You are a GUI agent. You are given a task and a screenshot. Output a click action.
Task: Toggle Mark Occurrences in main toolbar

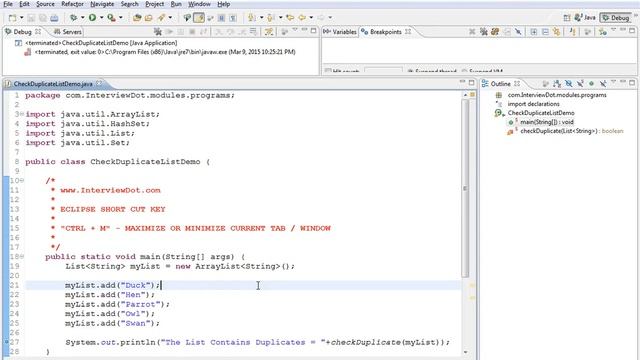click(x=198, y=18)
